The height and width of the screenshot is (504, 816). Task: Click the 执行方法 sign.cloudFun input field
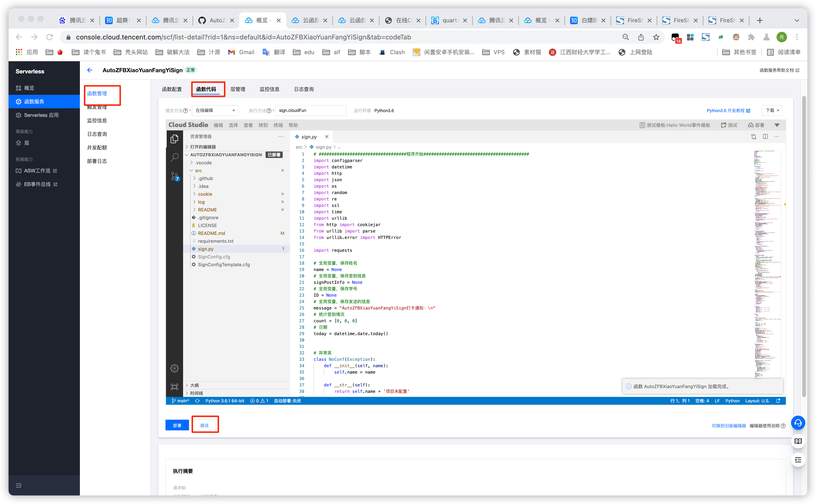tap(310, 110)
